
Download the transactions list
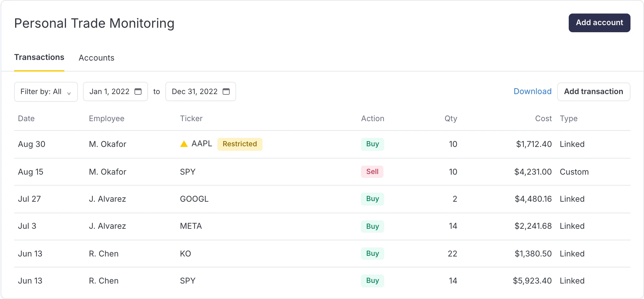532,92
